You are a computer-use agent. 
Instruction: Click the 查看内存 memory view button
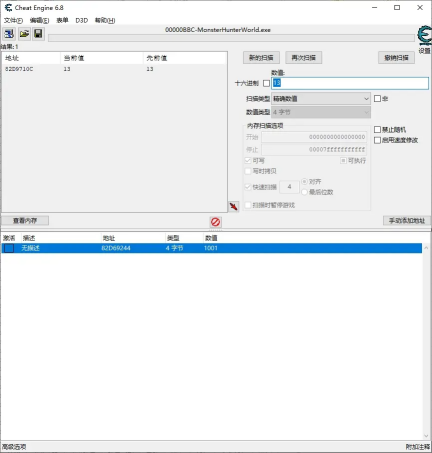click(x=25, y=221)
